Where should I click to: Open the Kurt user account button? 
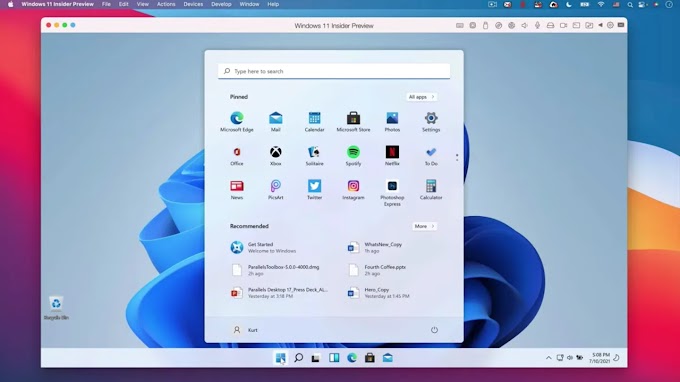tap(245, 330)
